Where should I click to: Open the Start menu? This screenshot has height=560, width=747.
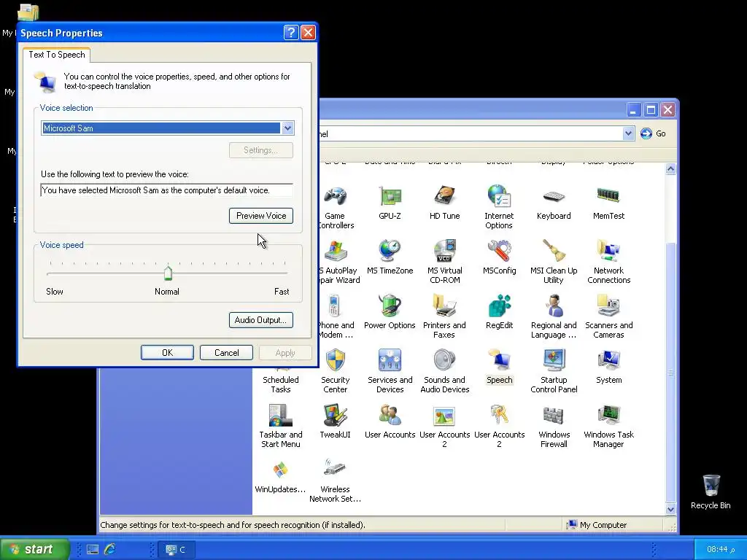click(34, 549)
